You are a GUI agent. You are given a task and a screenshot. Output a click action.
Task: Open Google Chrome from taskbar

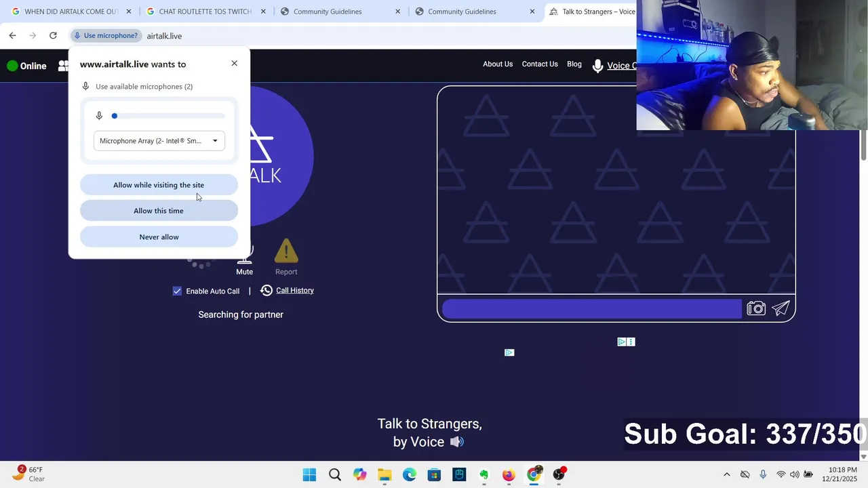[534, 474]
